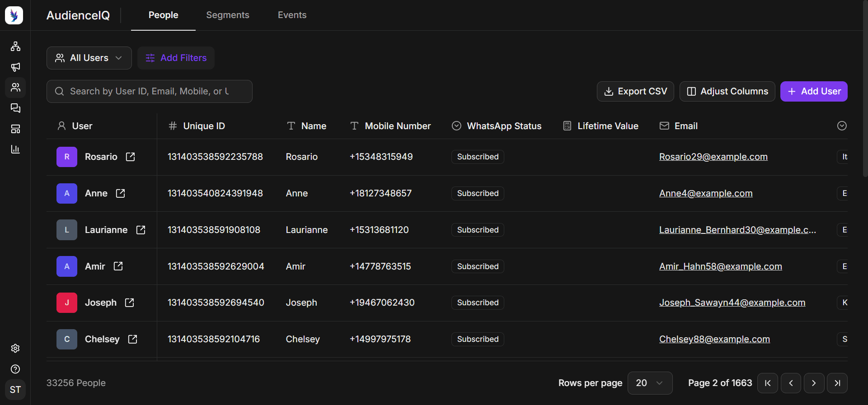This screenshot has width=868, height=405.
Task: Click the Lifetime Value column header
Action: (601, 126)
